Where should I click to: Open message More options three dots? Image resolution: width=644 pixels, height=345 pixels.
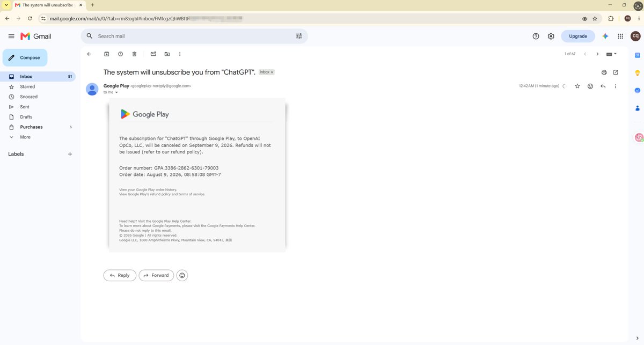click(x=616, y=86)
